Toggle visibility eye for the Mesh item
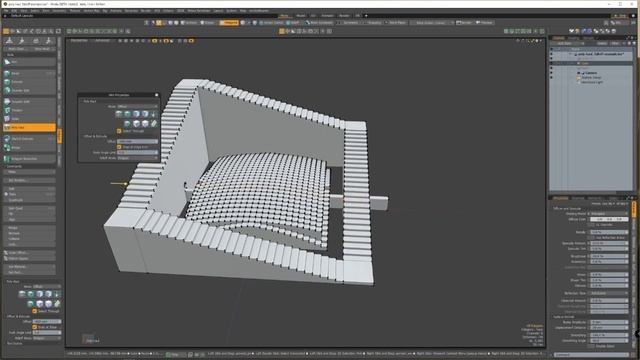 click(x=551, y=63)
